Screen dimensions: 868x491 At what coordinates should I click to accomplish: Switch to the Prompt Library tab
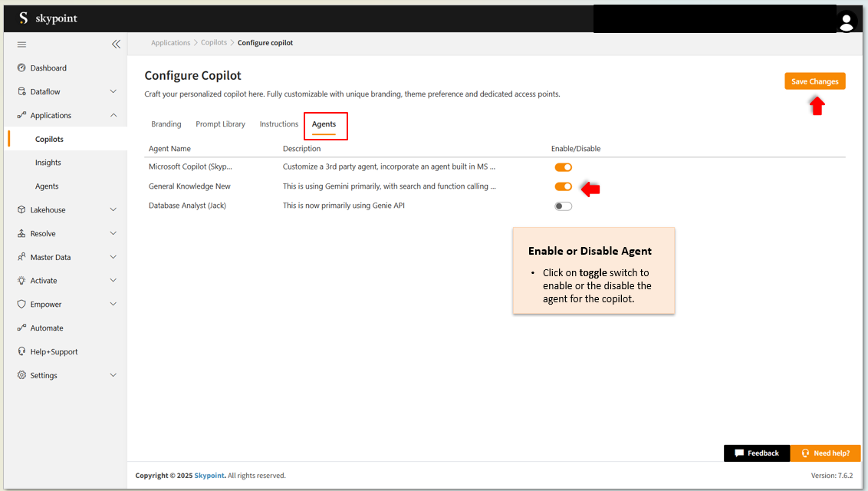[220, 124]
